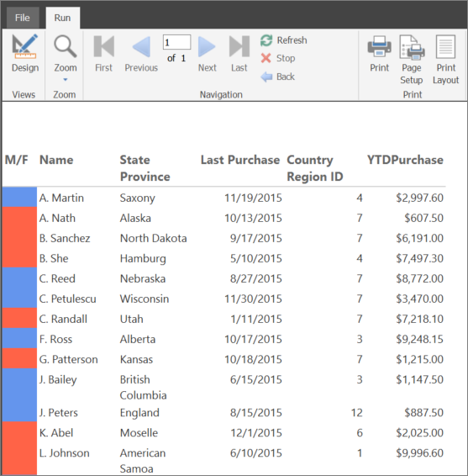The height and width of the screenshot is (476, 468).
Task: Expand the Zoom dropdown arrow
Action: pyautogui.click(x=66, y=80)
